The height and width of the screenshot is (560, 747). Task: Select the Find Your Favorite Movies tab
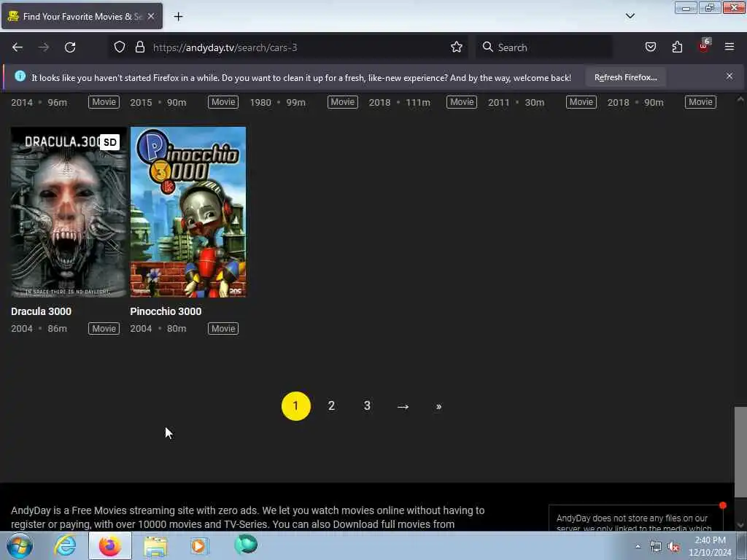pyautogui.click(x=82, y=16)
